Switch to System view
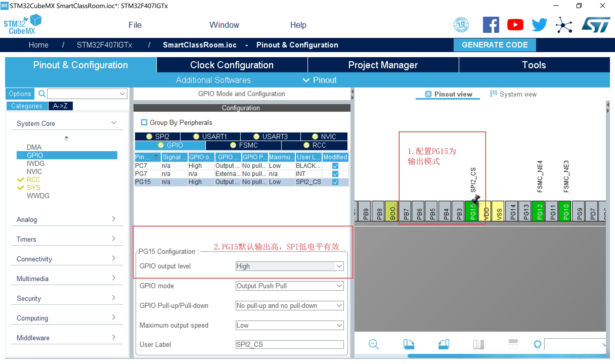 tap(513, 94)
